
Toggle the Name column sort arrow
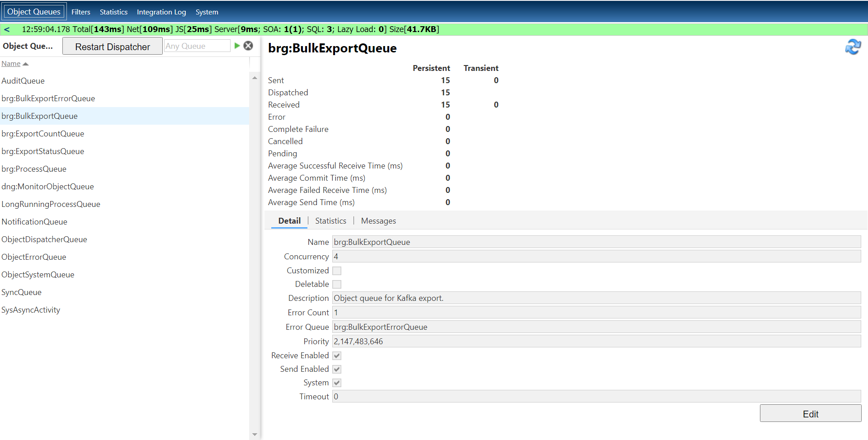[25, 63]
